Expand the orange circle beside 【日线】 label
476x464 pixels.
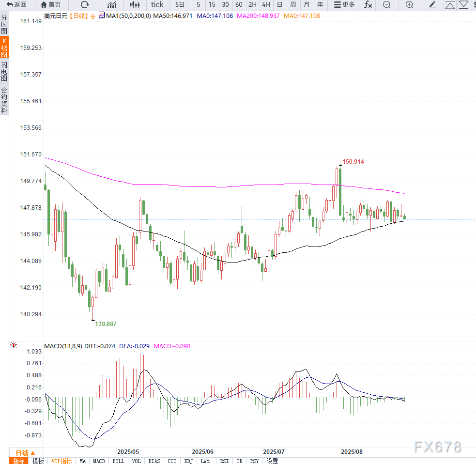[92, 16]
